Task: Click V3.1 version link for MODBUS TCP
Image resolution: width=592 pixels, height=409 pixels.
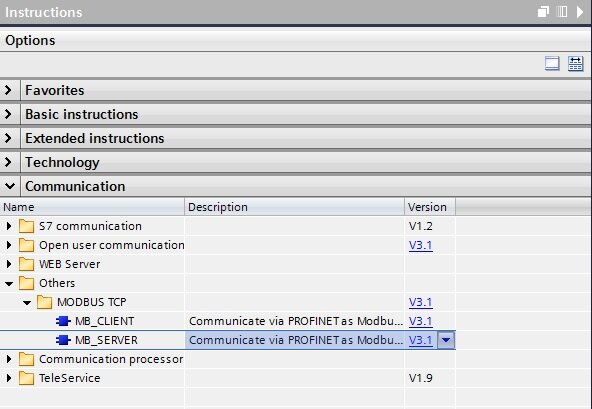Action: (421, 302)
